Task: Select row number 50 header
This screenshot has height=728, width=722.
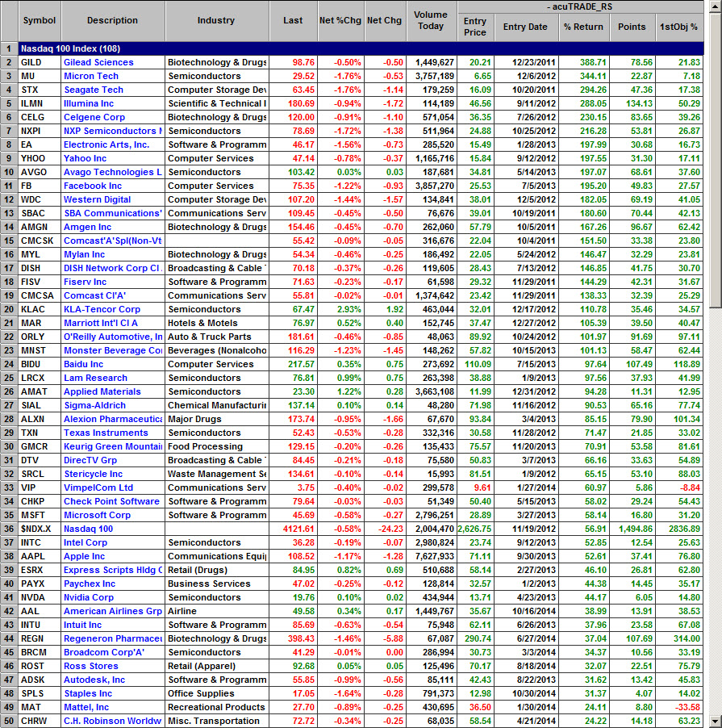Action: click(x=9, y=721)
